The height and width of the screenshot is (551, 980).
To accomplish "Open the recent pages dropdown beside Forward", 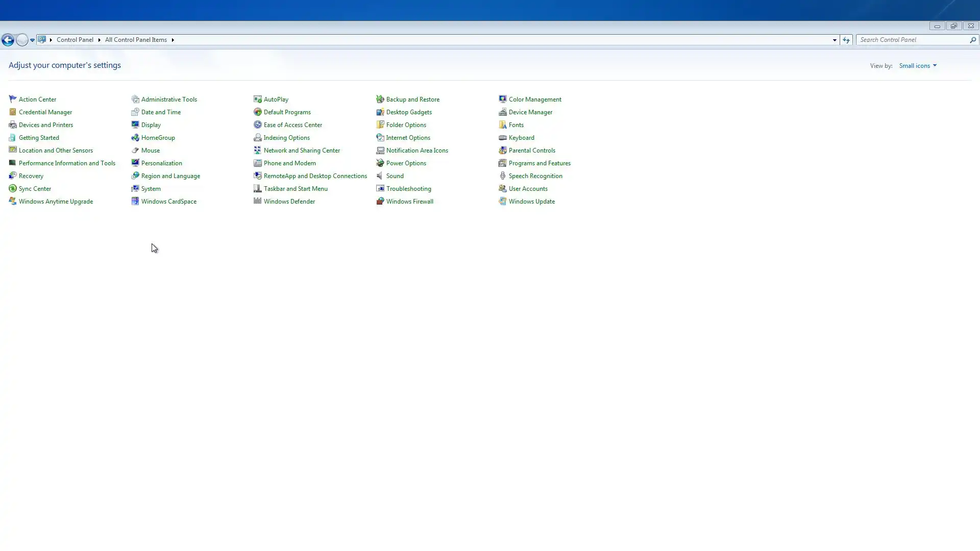I will (x=32, y=40).
